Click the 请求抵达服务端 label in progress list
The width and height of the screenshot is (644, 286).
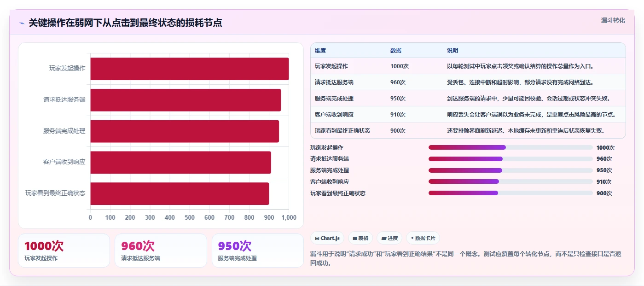pyautogui.click(x=330, y=159)
